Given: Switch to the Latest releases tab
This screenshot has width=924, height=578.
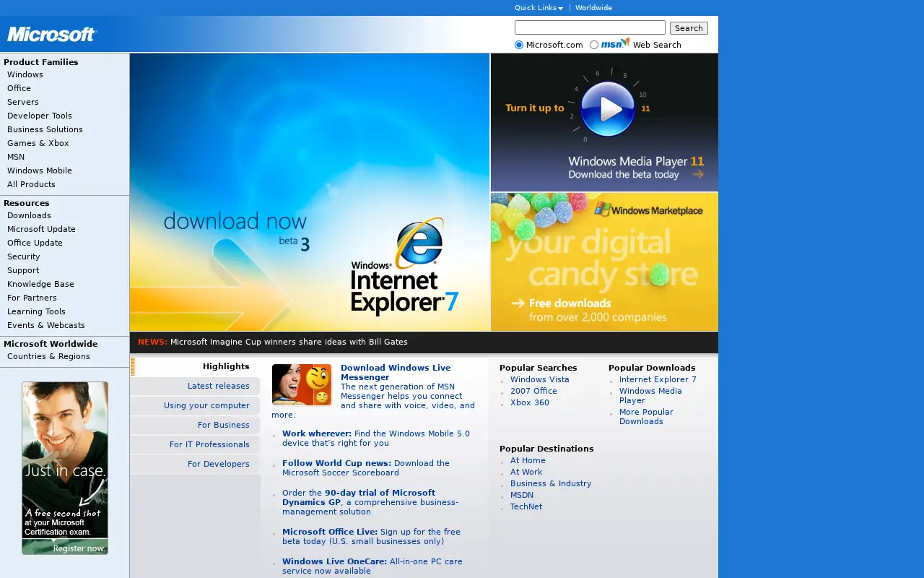Looking at the screenshot, I should pos(195,386).
